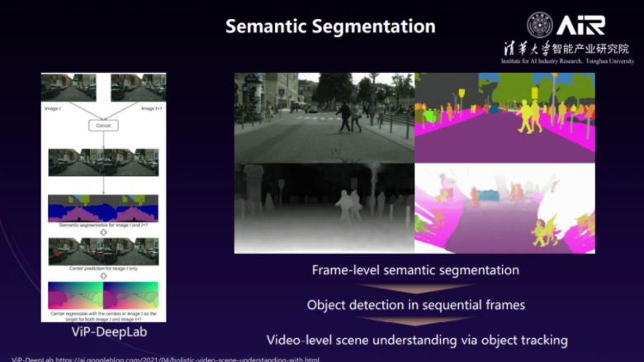Select the grayscale depth map image
644x362 pixels.
point(324,207)
